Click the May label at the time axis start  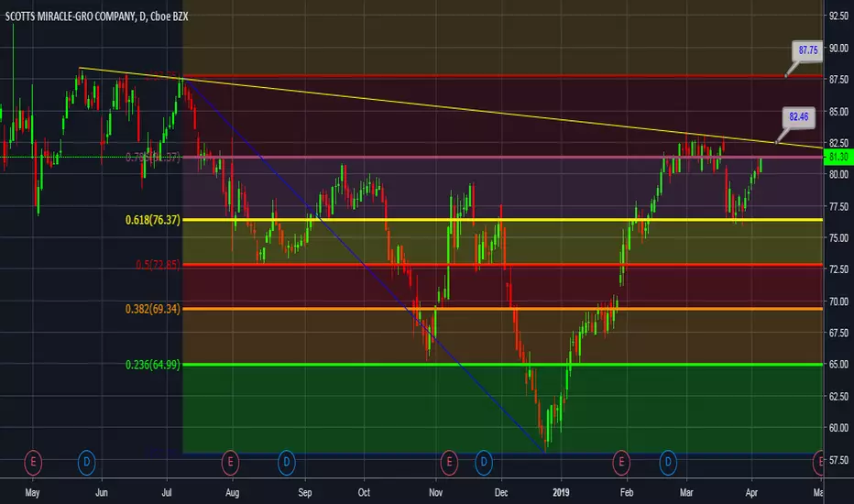coord(32,493)
